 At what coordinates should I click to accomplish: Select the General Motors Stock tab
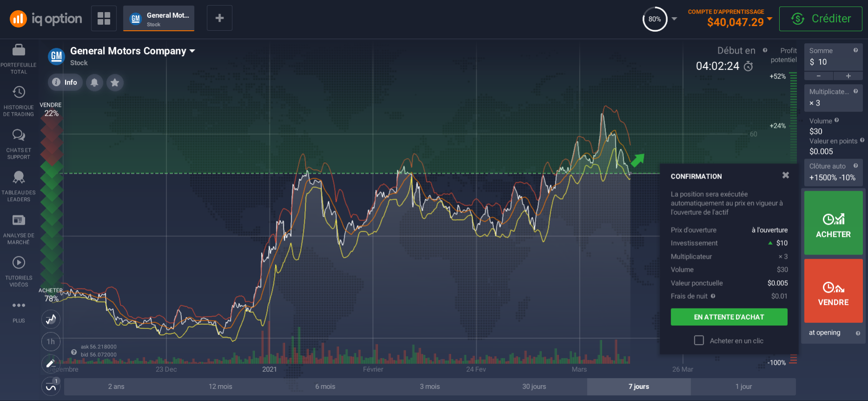159,19
